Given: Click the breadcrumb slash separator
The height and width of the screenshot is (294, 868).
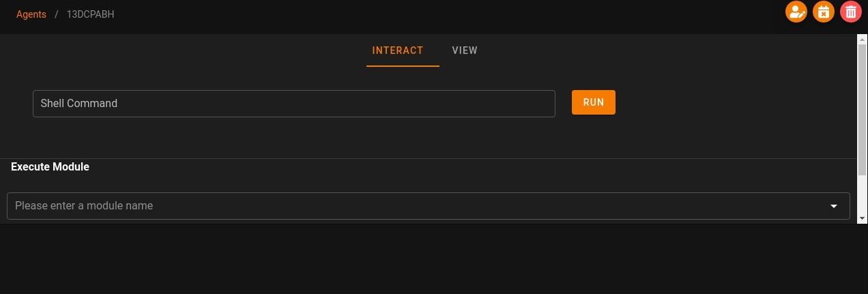Looking at the screenshot, I should pos(57,14).
